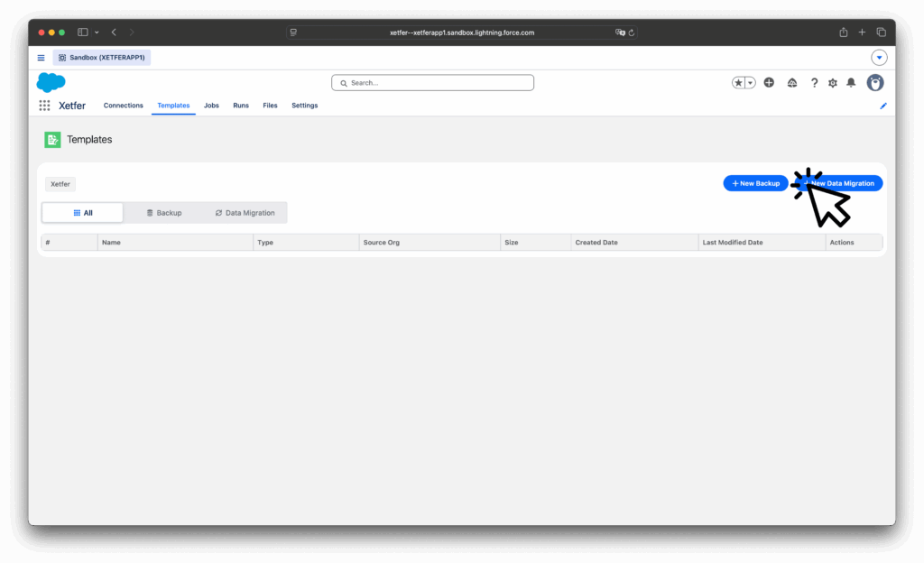Image resolution: width=924 pixels, height=563 pixels.
Task: Open the Trailhead guidance icon
Action: [792, 83]
